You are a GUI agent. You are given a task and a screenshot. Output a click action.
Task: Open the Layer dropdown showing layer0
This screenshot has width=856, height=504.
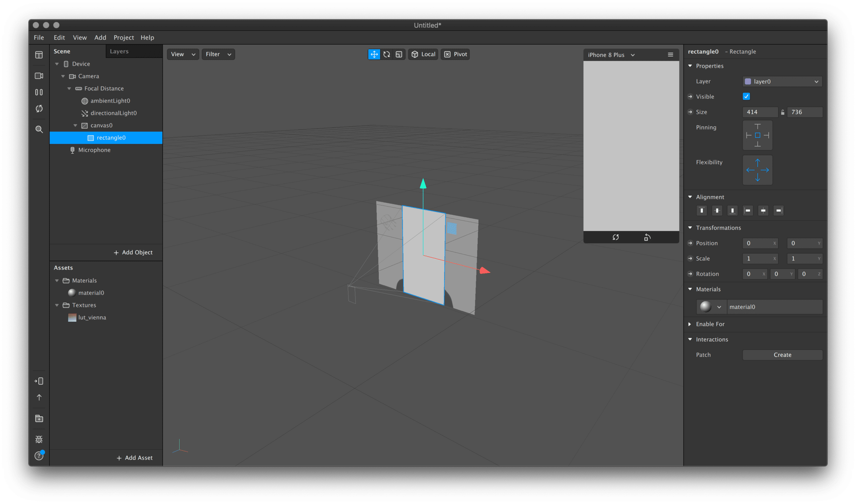pyautogui.click(x=782, y=82)
